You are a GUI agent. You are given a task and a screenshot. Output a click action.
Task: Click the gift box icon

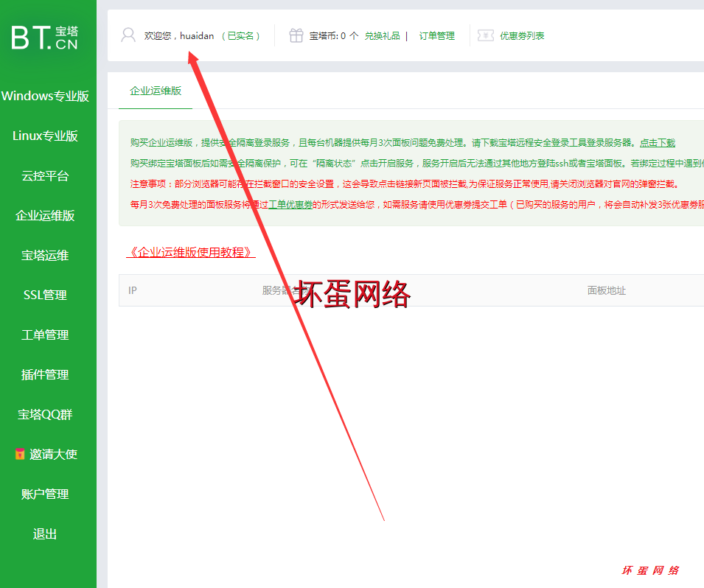point(296,35)
